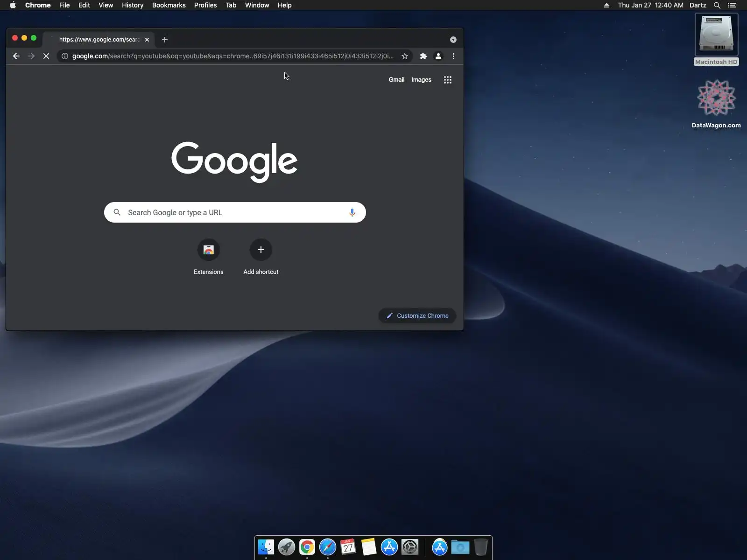Minimize the Chrome window with yellow button

[x=24, y=38]
